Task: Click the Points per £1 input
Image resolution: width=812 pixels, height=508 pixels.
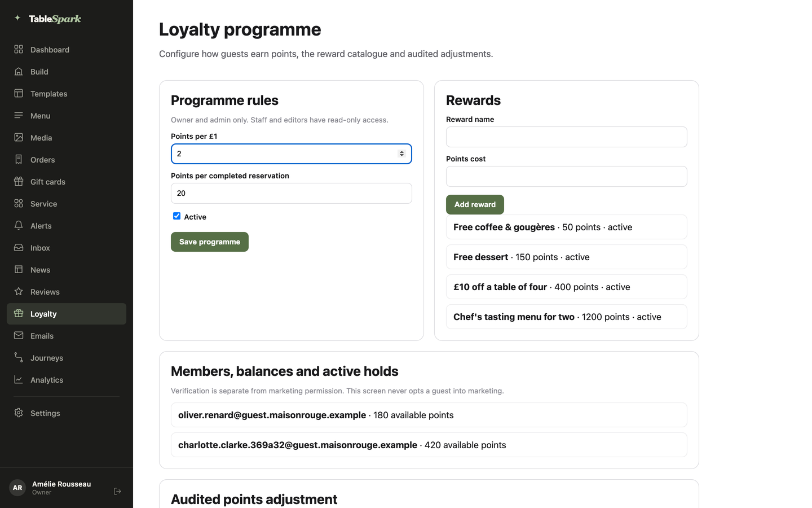Action: tap(291, 154)
